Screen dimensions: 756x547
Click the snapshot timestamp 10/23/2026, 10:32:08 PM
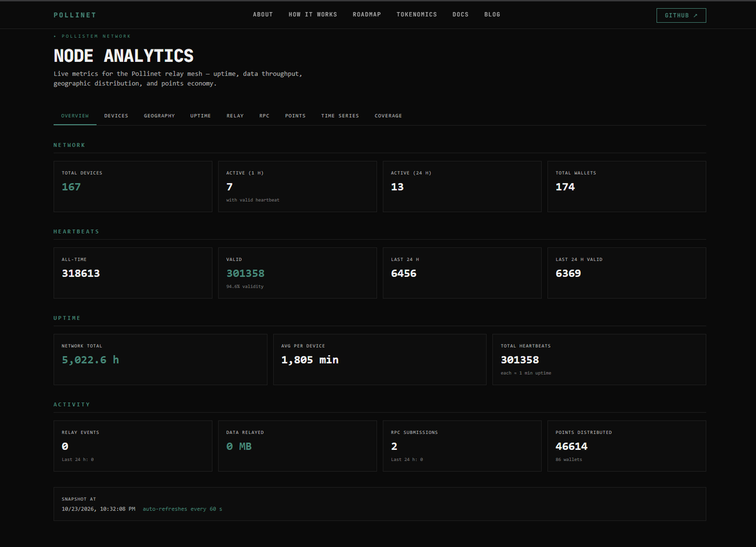click(x=98, y=509)
